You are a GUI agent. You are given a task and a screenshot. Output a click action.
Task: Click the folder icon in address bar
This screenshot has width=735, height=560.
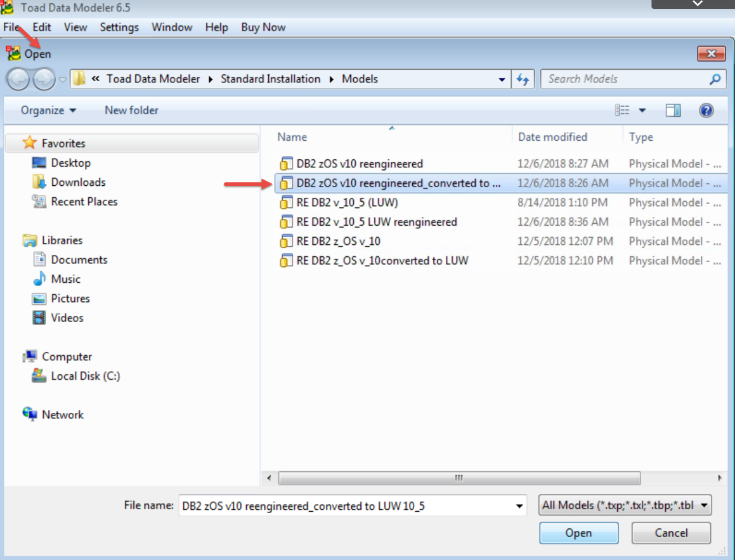pos(79,79)
